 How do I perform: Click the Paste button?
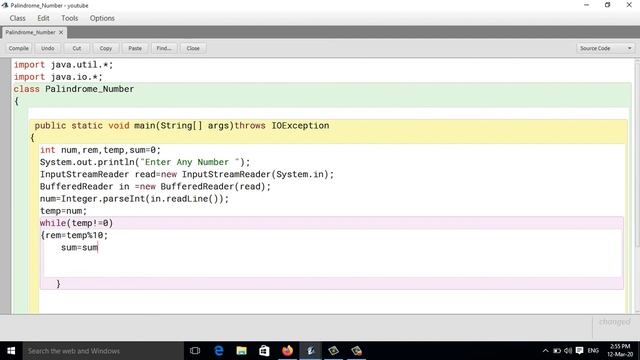coord(135,48)
